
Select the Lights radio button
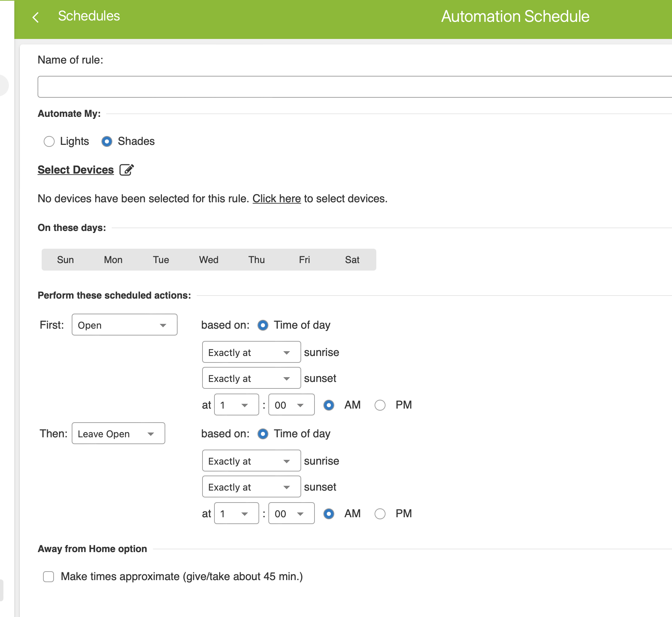(x=49, y=141)
